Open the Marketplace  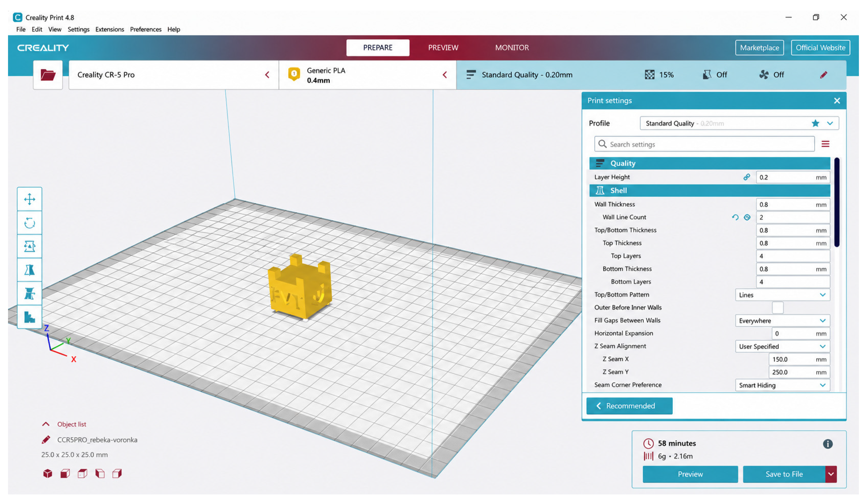click(x=759, y=48)
